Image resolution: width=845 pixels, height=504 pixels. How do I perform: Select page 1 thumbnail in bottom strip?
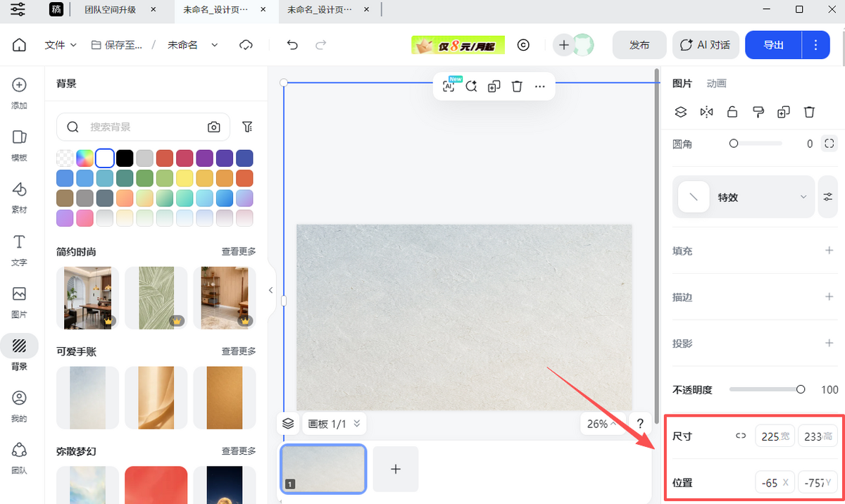point(323,470)
